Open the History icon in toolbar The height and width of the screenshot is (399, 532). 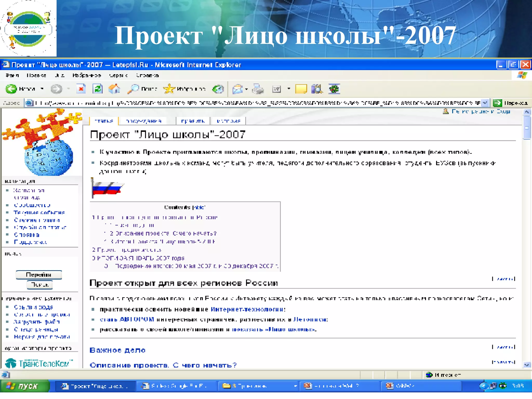(x=218, y=89)
